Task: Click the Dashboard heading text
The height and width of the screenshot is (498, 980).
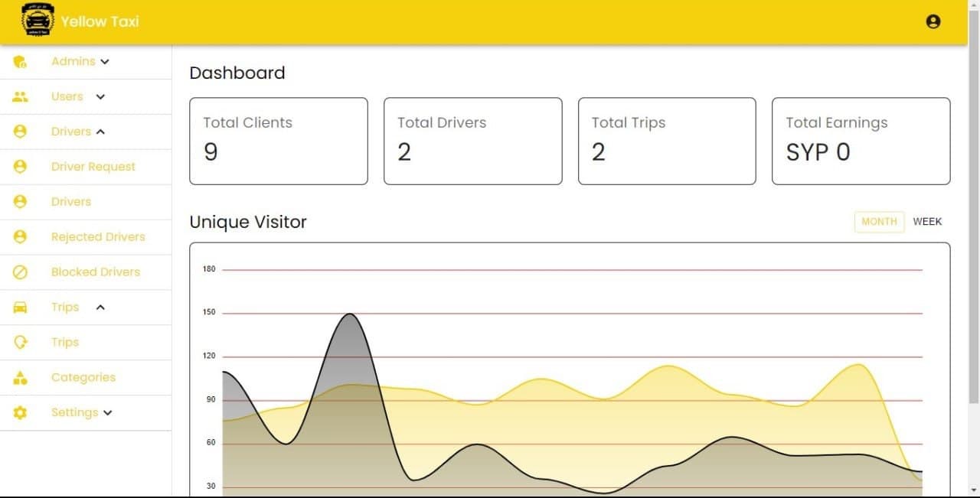Action: pyautogui.click(x=237, y=73)
